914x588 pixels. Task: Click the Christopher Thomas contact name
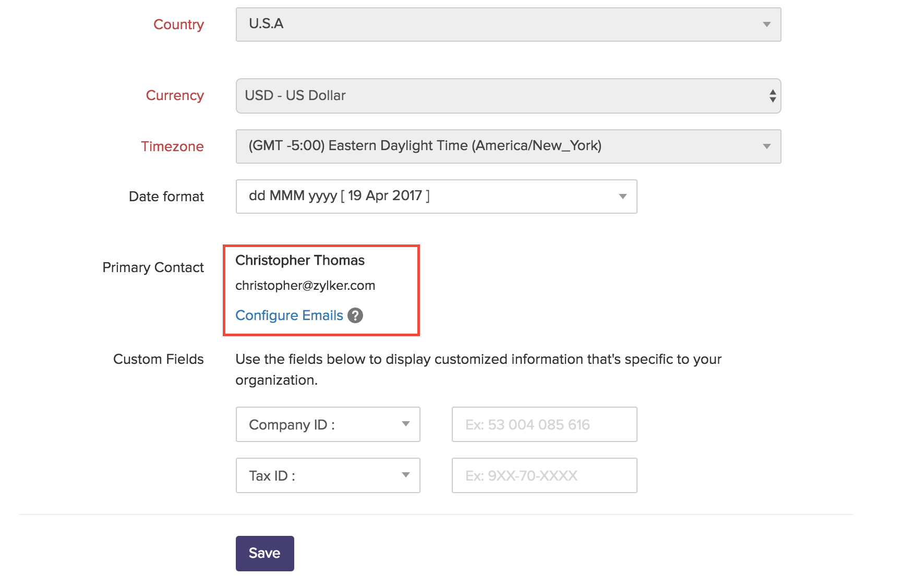tap(300, 260)
